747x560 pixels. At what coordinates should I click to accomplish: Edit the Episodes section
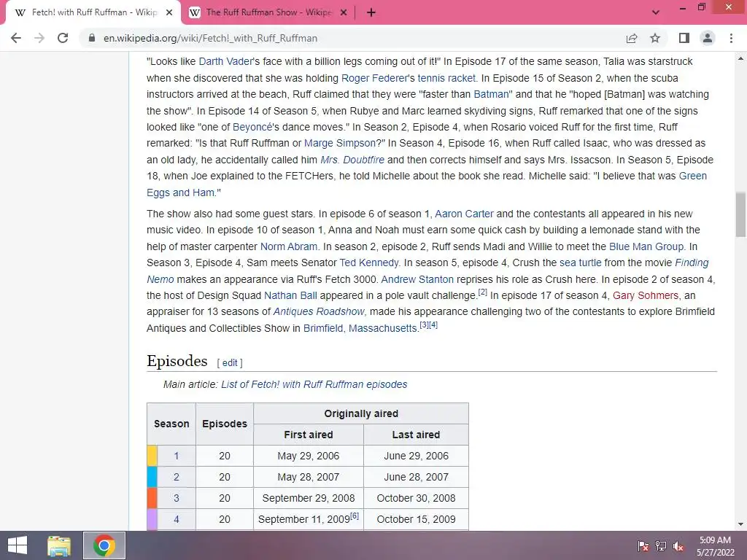click(230, 363)
